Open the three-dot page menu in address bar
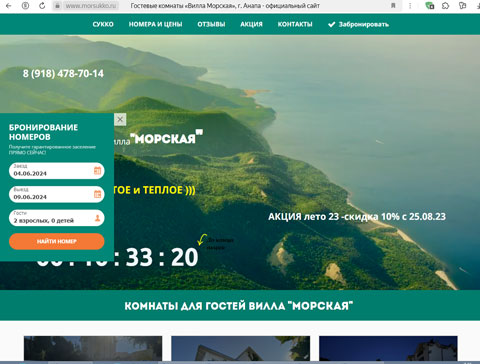The width and height of the screenshot is (480, 364). pyautogui.click(x=410, y=6)
